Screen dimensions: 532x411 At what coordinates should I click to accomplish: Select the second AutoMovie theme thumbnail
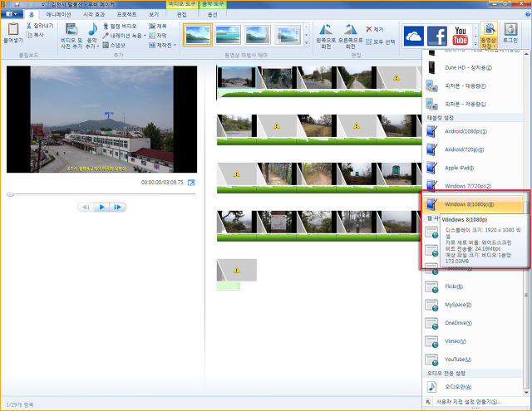(228, 35)
